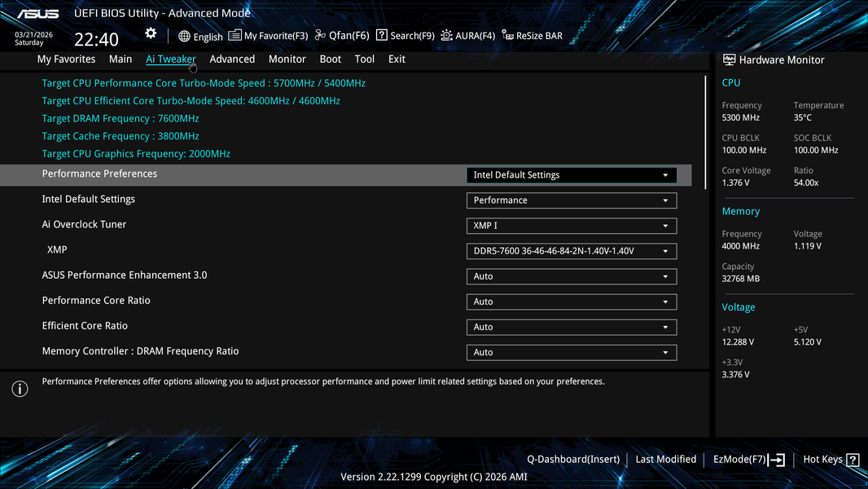This screenshot has height=489, width=868.
Task: Select the Ai Tweaker tab
Action: pyautogui.click(x=170, y=59)
